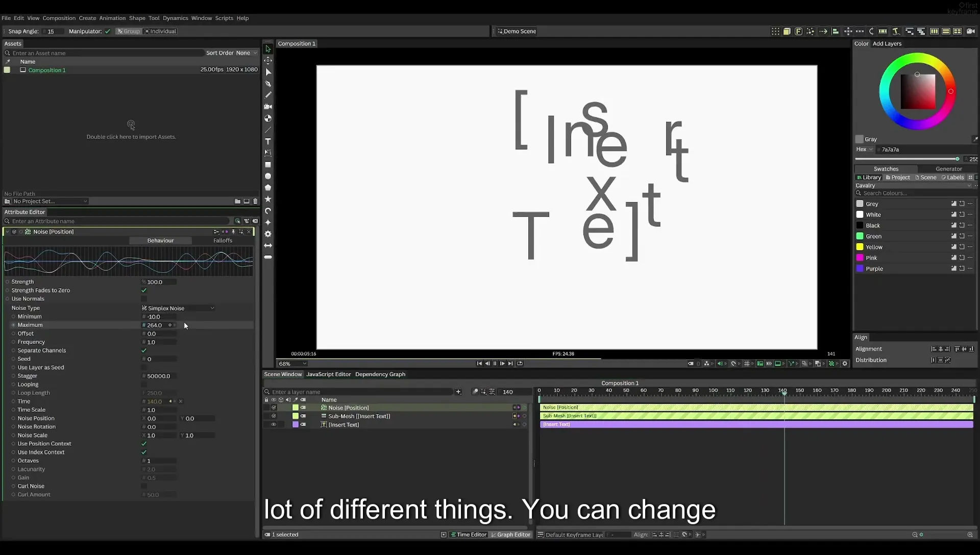
Task: Activate the Line tool
Action: [x=268, y=130]
